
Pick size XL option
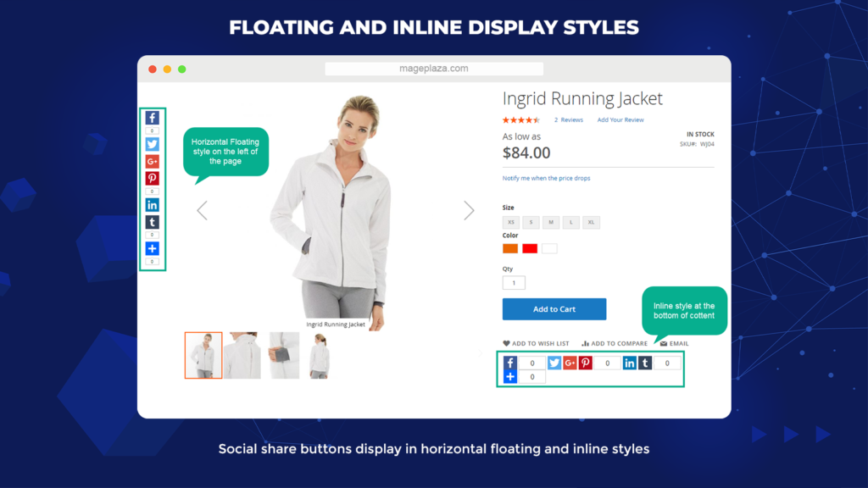pos(591,223)
